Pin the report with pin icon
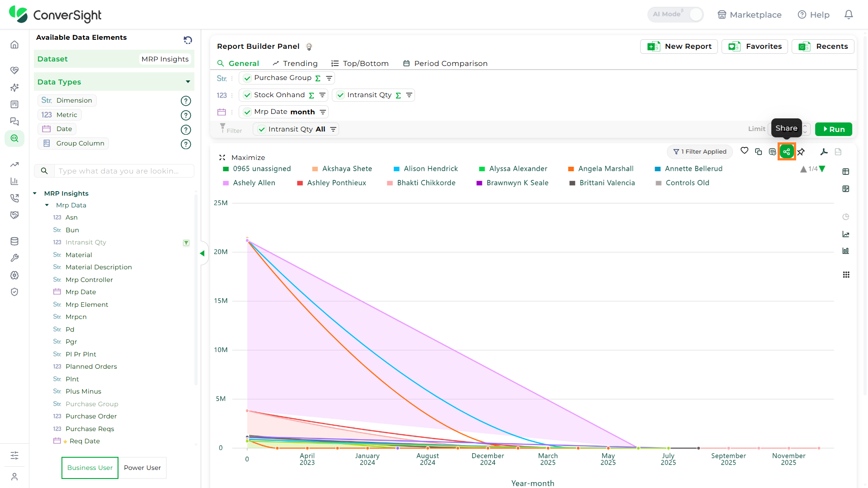 point(801,152)
